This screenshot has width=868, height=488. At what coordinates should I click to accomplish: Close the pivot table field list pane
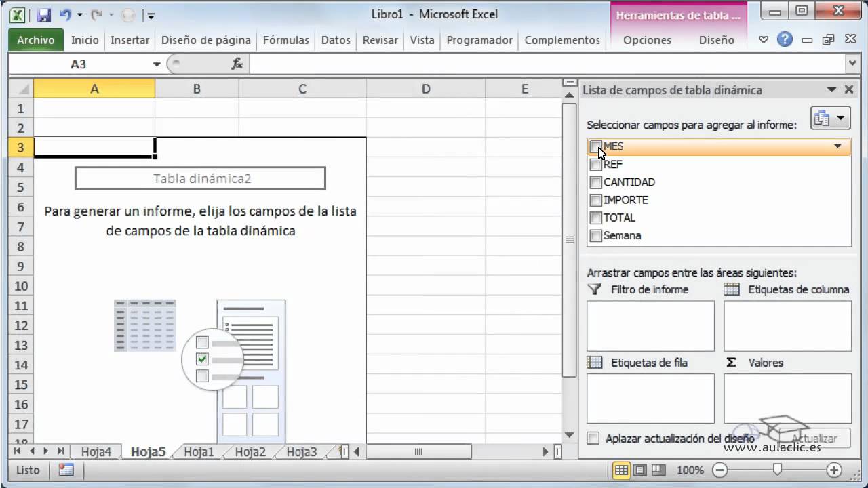[x=849, y=89]
